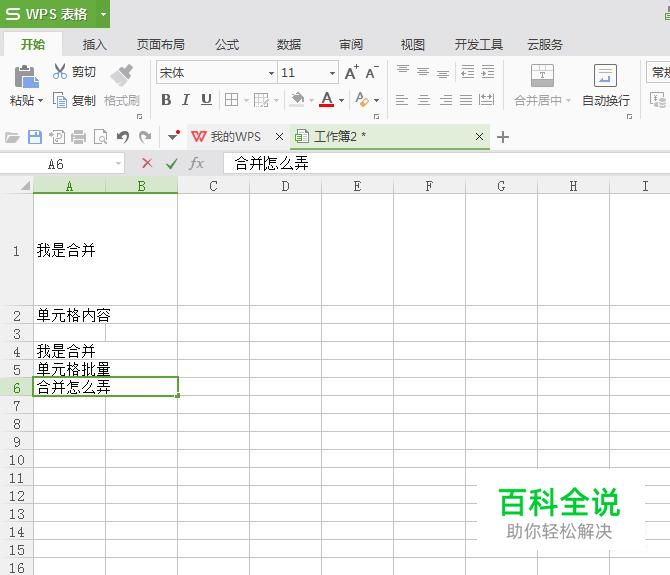The height and width of the screenshot is (575, 670).
Task: Select the Format Painter (格式刷) brush
Action: 122,75
